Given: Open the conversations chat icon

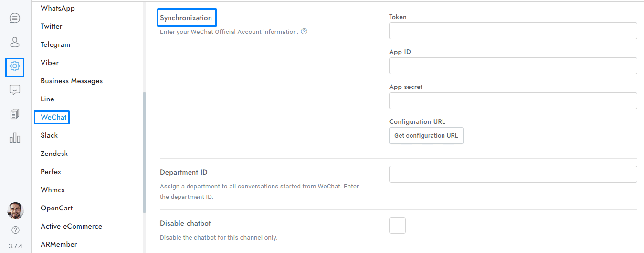Looking at the screenshot, I should click(x=15, y=19).
